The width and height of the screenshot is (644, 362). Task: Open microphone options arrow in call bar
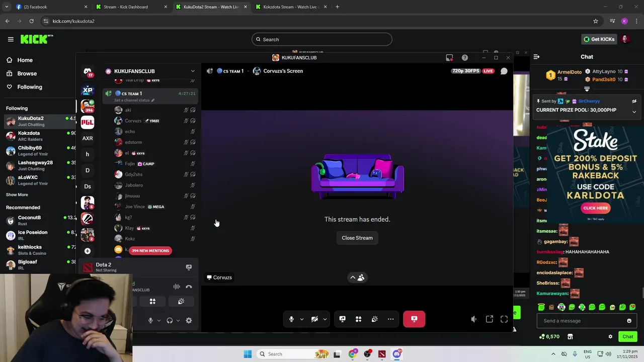302,319
